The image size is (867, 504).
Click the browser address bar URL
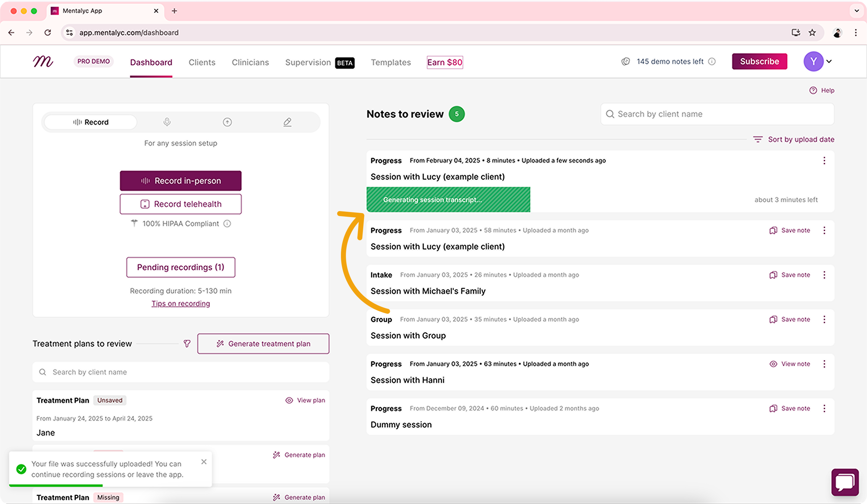tap(129, 33)
